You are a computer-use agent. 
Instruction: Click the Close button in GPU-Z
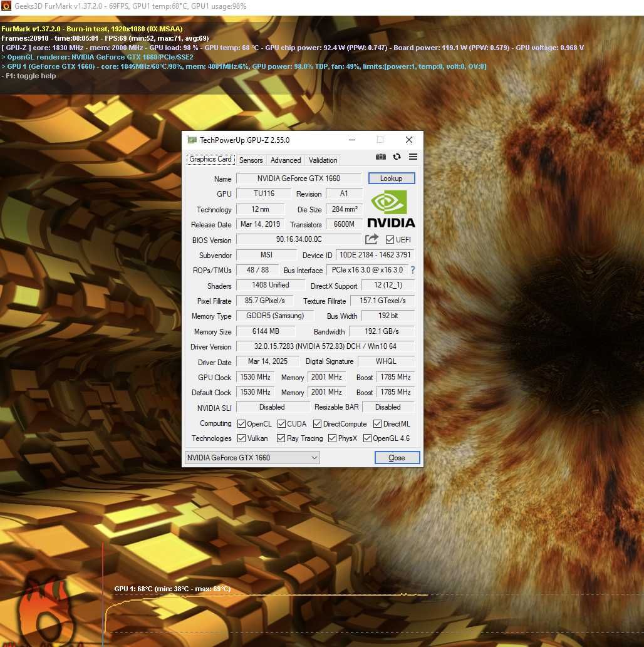(x=397, y=458)
